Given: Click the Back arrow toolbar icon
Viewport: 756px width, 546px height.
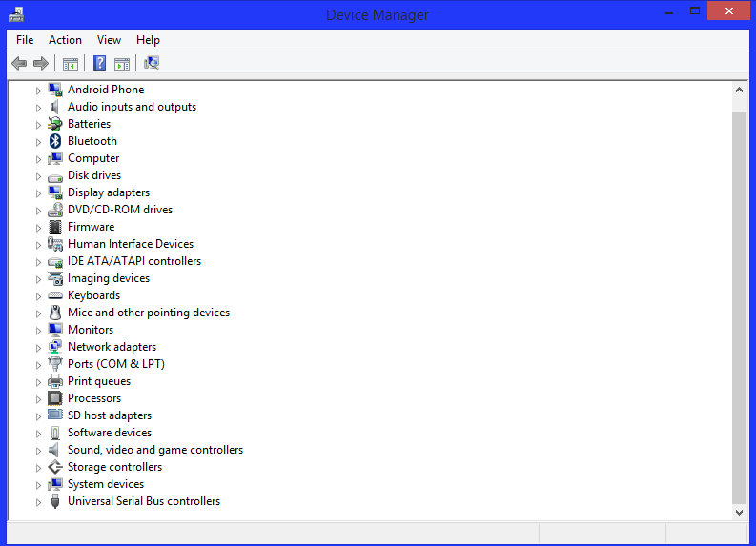Looking at the screenshot, I should pos(19,63).
